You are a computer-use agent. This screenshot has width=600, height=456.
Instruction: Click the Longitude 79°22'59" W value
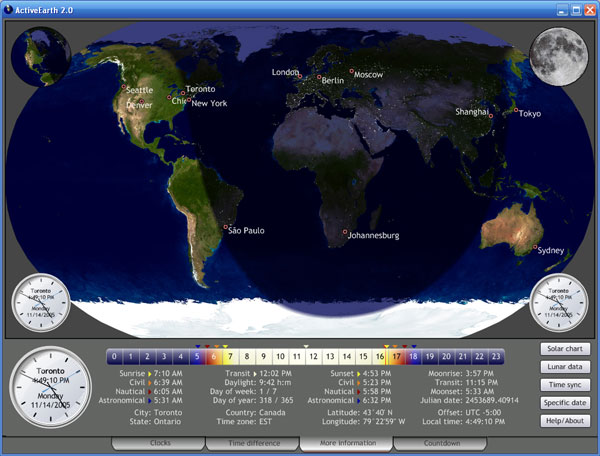[x=384, y=422]
